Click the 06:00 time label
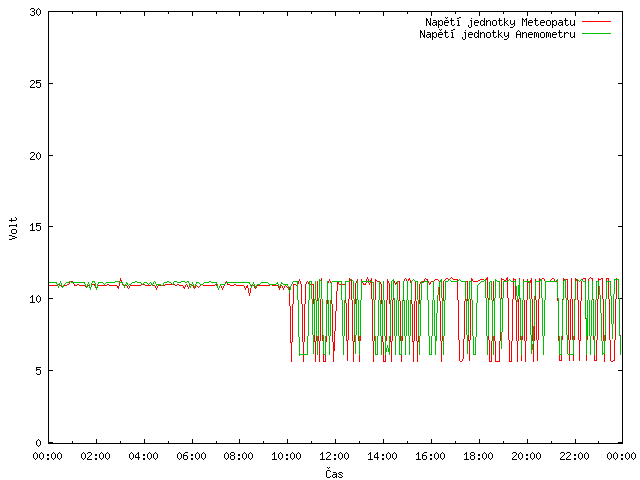 tap(191, 456)
